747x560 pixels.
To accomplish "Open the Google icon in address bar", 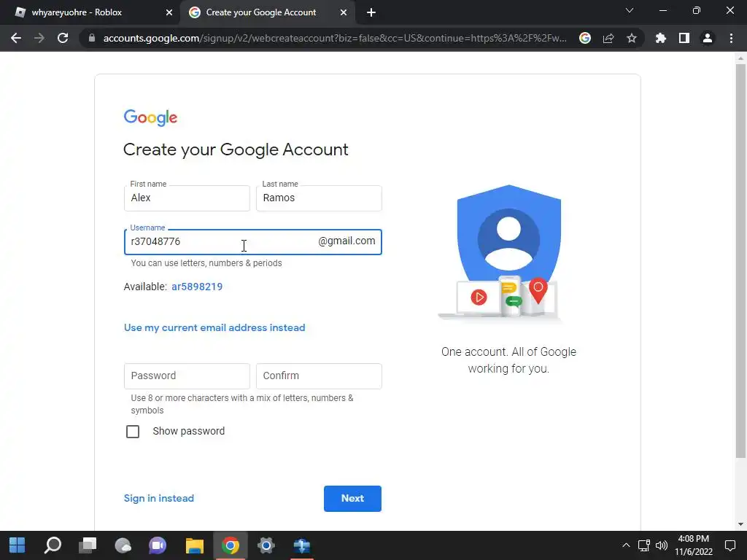I will point(585,38).
